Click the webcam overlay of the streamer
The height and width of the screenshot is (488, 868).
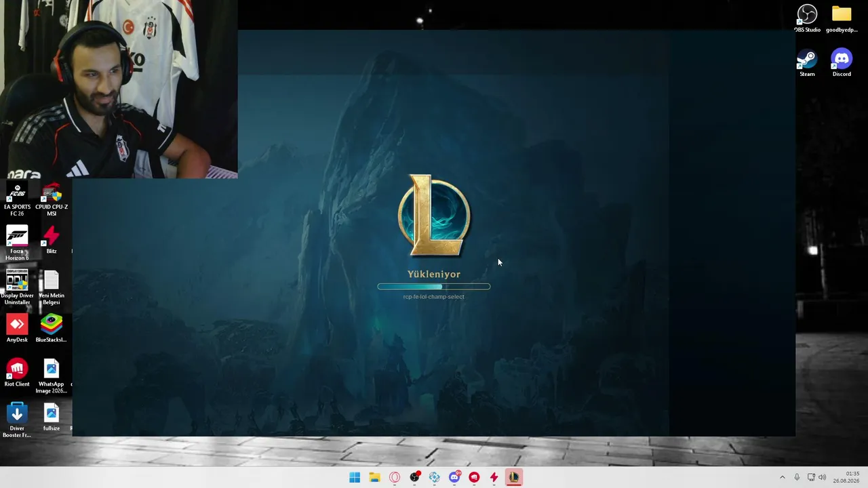click(x=119, y=89)
